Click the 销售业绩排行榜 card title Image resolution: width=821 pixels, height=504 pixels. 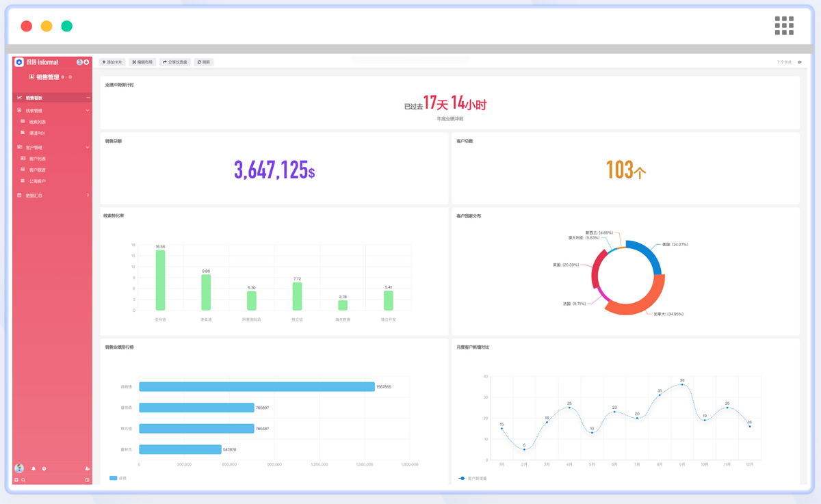[x=120, y=347]
